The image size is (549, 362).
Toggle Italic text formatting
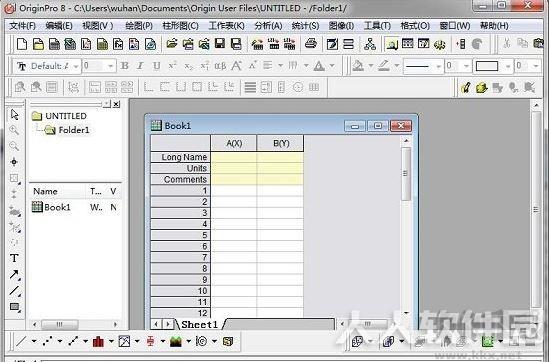click(x=140, y=66)
